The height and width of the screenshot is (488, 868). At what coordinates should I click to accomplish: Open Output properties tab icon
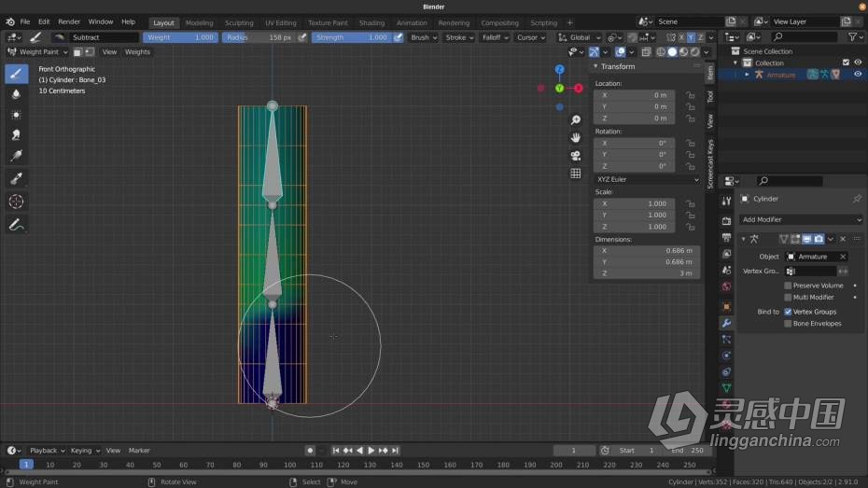(726, 237)
